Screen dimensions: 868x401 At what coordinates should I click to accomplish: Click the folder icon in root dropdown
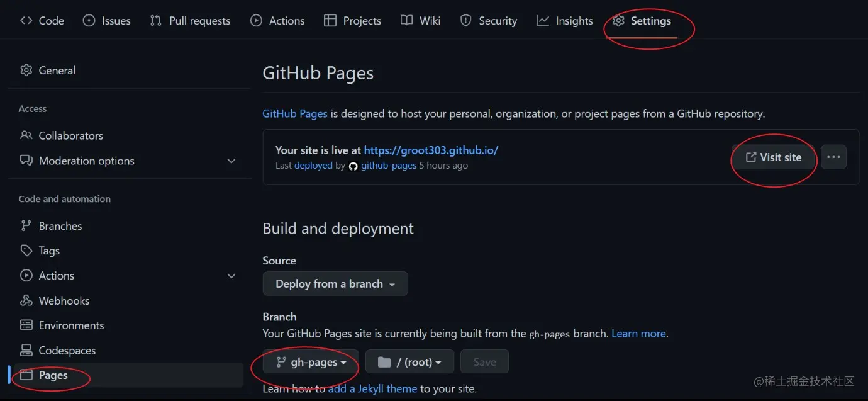pos(384,362)
